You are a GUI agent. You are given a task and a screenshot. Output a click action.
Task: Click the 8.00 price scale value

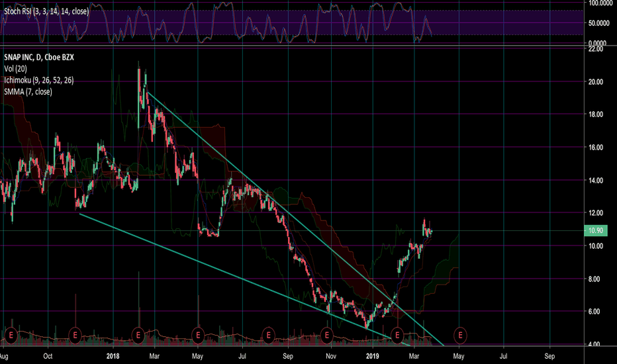[x=596, y=279]
